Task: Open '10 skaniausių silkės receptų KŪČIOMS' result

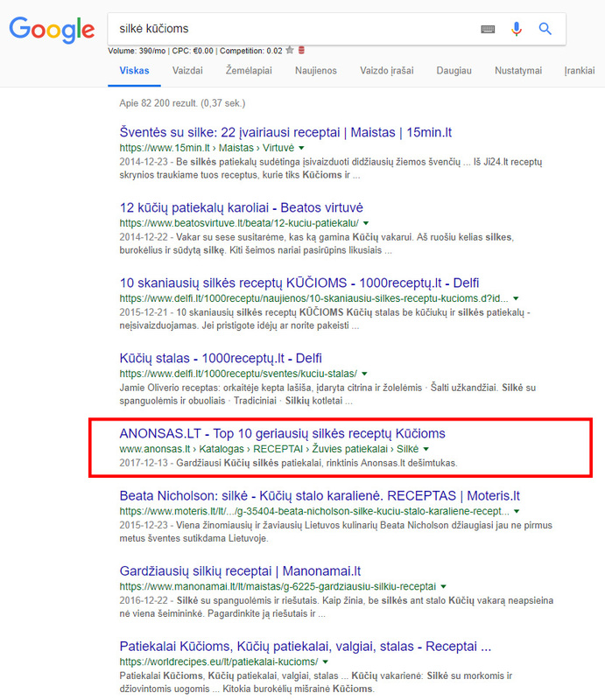Action: 299,283
